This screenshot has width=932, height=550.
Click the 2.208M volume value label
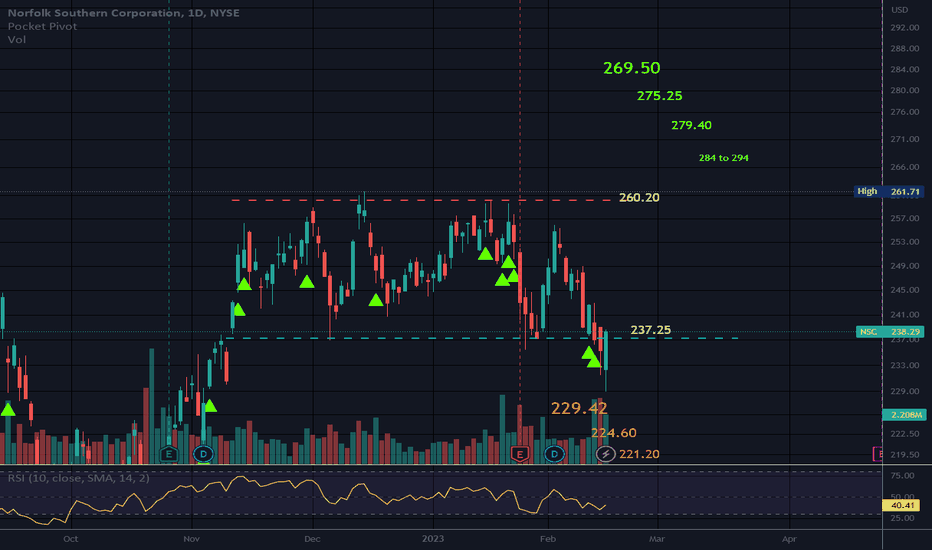[x=903, y=415]
